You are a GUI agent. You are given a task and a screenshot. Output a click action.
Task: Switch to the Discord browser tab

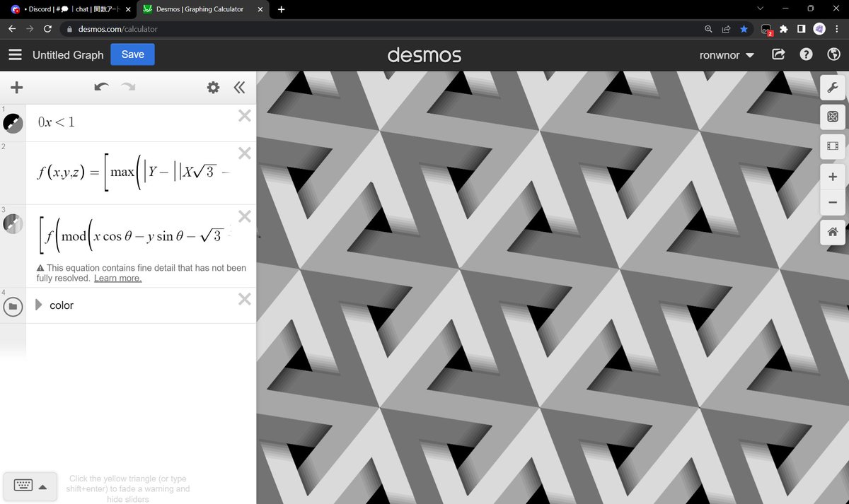[67, 9]
